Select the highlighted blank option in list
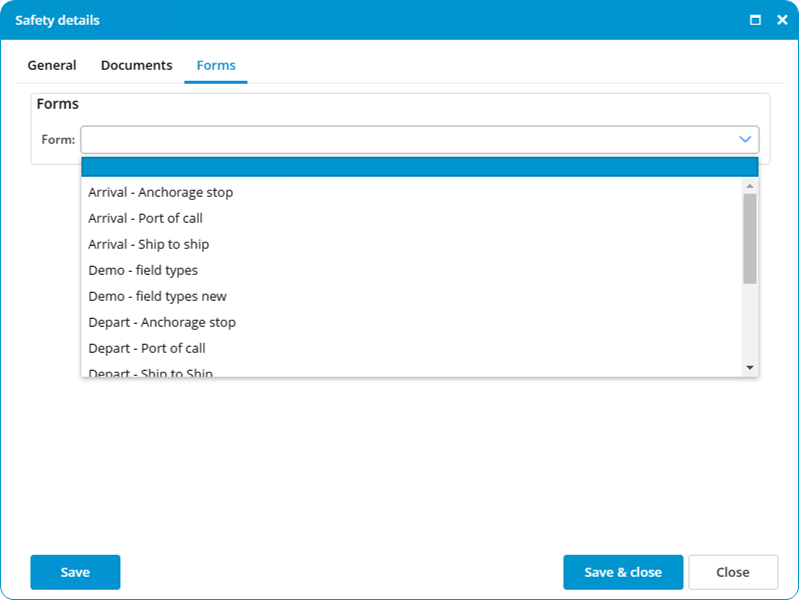 point(420,167)
